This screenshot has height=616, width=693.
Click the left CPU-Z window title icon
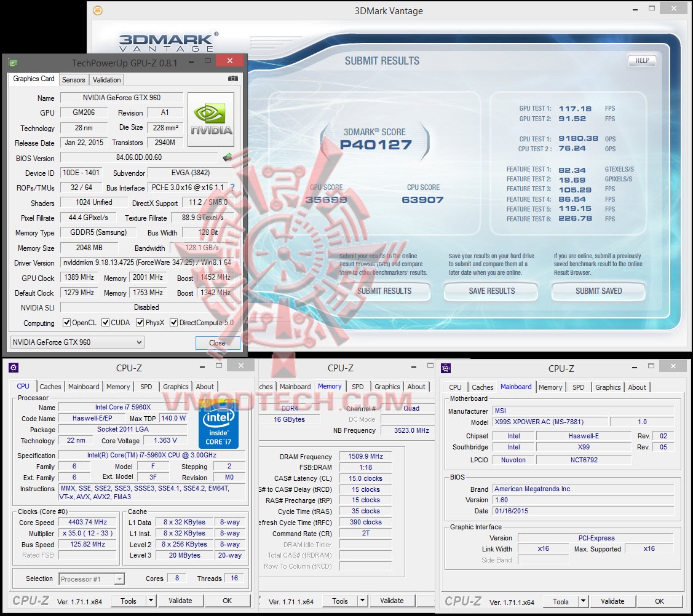click(14, 368)
